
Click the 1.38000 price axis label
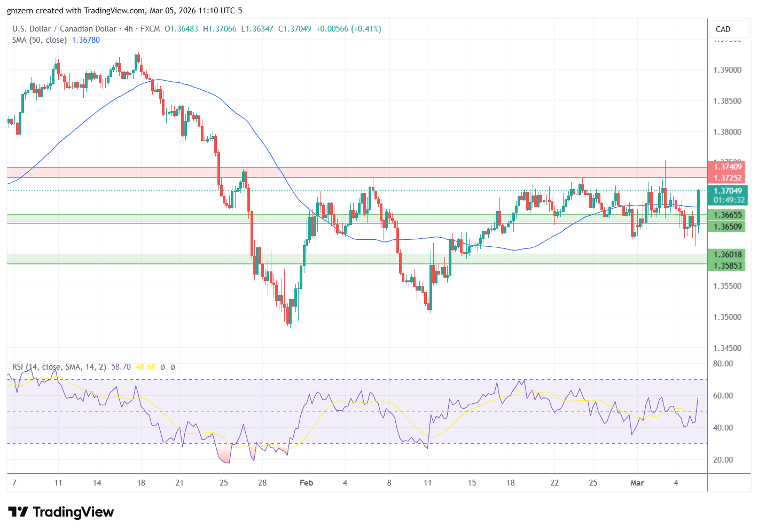coord(728,132)
